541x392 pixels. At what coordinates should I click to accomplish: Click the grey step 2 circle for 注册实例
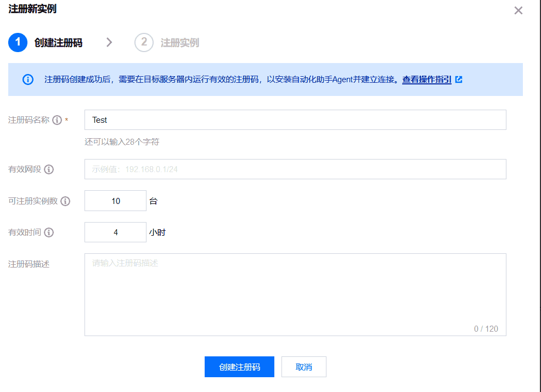click(x=144, y=42)
